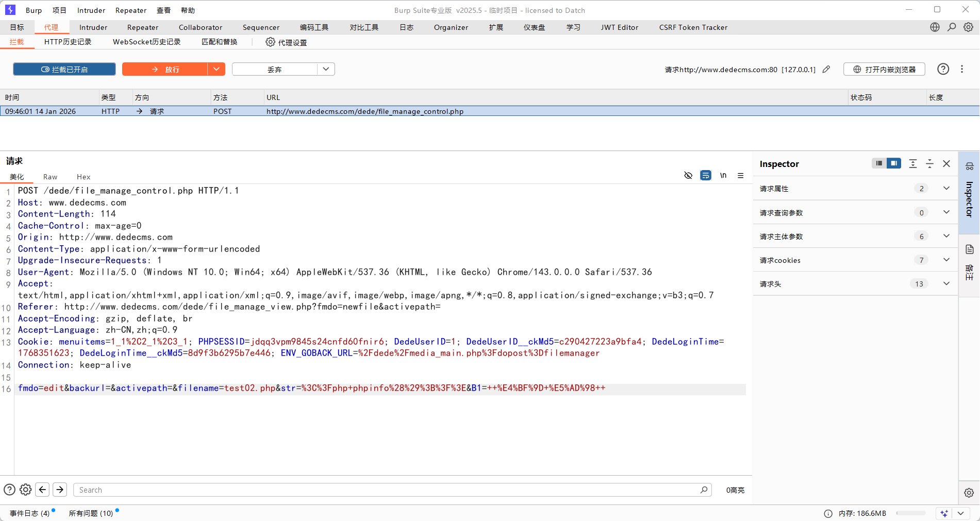The height and width of the screenshot is (521, 980).
Task: Open the 项目 menu
Action: (59, 10)
